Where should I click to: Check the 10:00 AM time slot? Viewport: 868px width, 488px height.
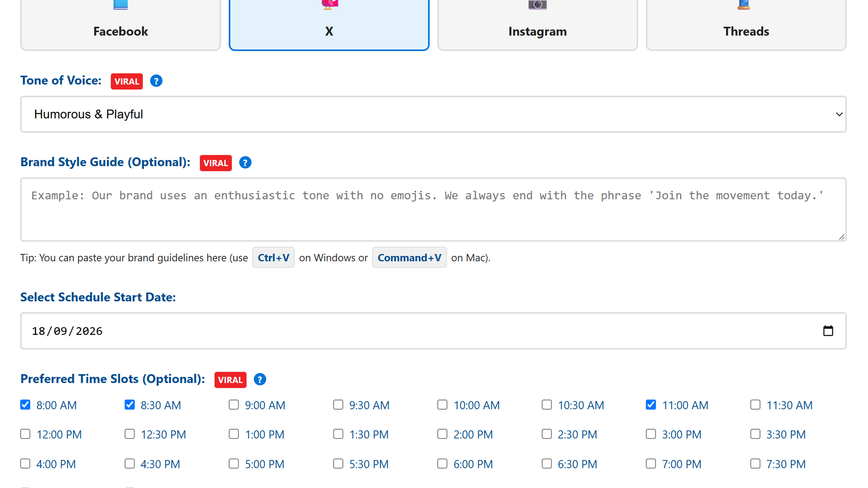pyautogui.click(x=442, y=405)
